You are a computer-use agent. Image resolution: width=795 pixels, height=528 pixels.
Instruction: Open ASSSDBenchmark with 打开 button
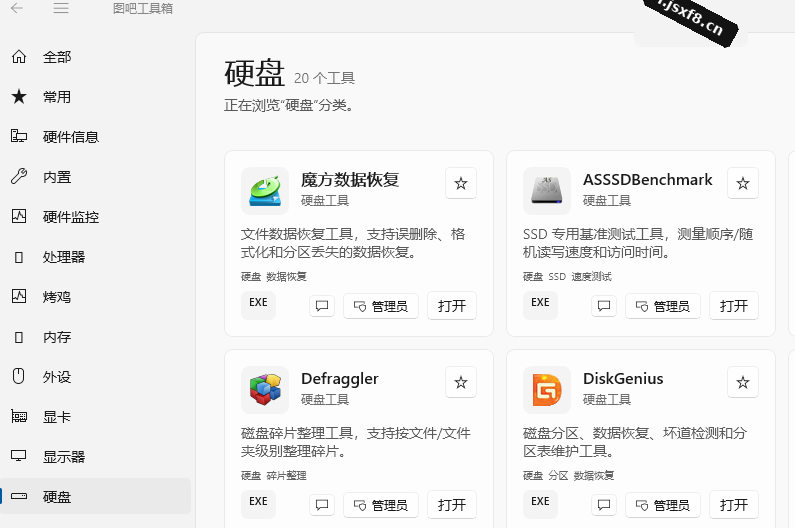[x=734, y=306]
